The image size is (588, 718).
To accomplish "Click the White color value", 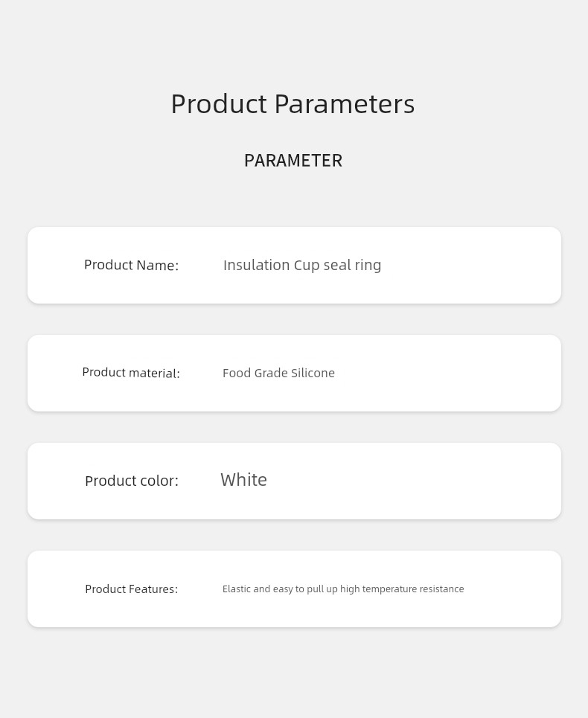I will [x=243, y=480].
